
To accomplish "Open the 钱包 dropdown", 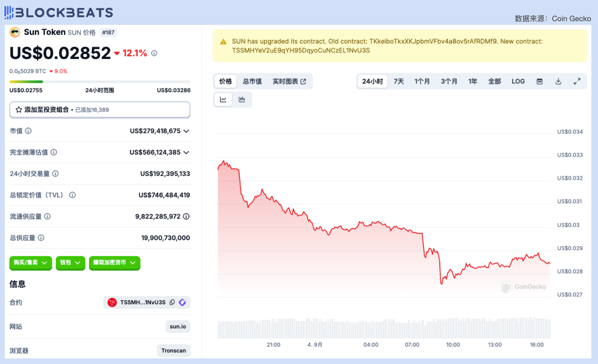I will (x=70, y=263).
